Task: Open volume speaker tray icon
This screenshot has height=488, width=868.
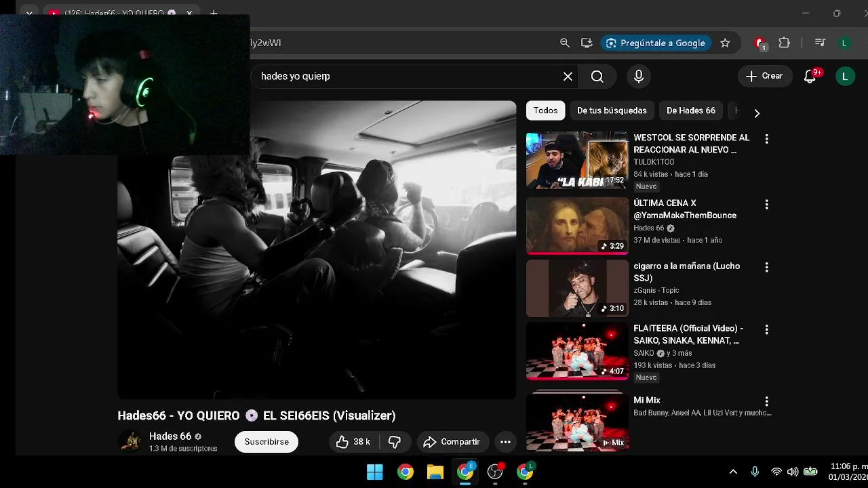Action: (x=793, y=472)
